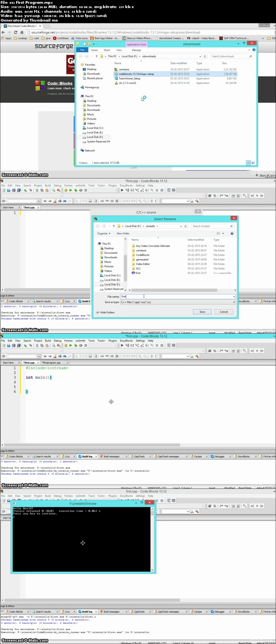276x644 pixels.
Task: Click Chrome's reload page icon
Action: click(16, 32)
